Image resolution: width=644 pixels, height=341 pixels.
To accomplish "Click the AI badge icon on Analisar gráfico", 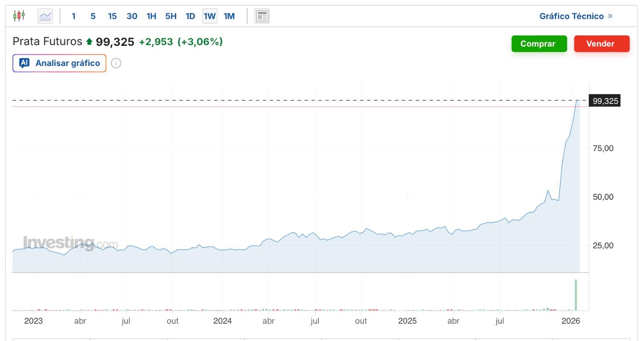I will pos(25,63).
